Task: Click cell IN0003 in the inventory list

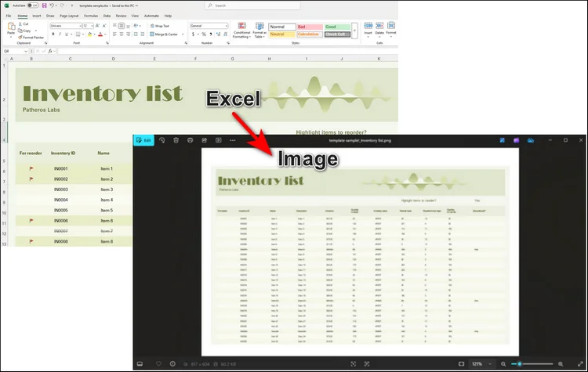Action: click(60, 190)
